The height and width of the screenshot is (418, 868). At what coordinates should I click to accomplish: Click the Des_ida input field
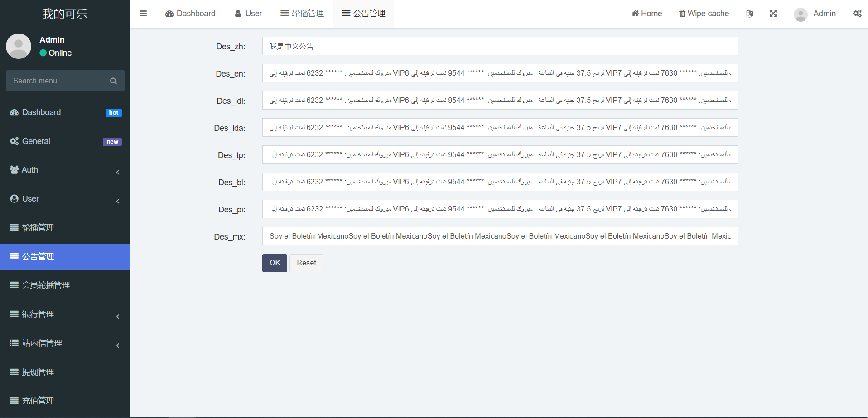[x=500, y=128]
